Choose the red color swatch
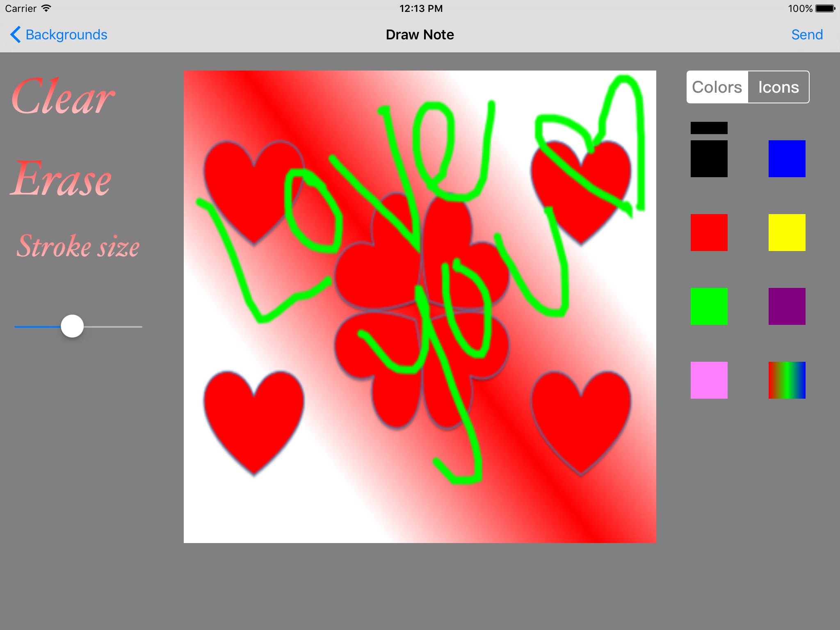Image resolution: width=840 pixels, height=630 pixels. (x=709, y=233)
